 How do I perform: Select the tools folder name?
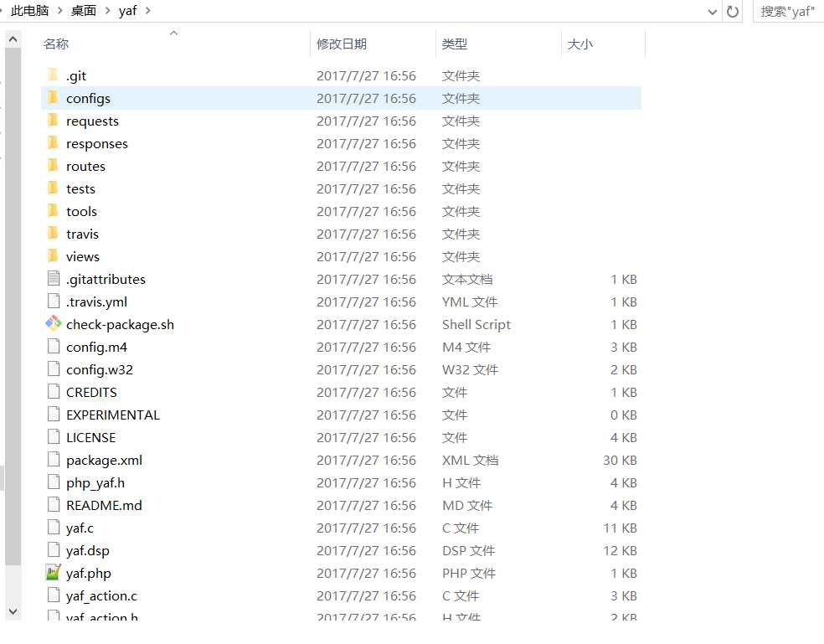pos(81,211)
